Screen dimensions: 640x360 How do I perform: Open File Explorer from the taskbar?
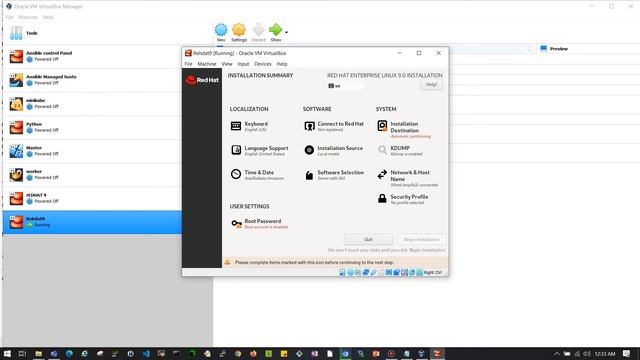click(x=38, y=353)
